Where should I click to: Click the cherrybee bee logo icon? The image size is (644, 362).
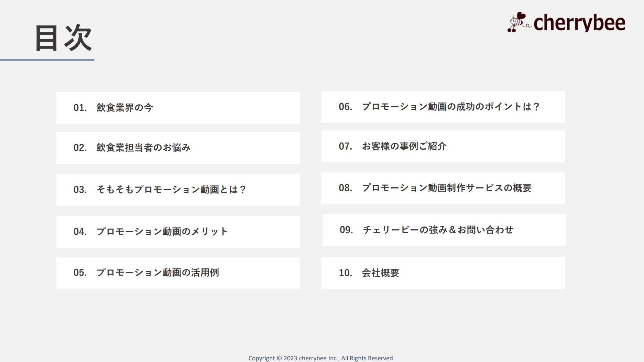[x=518, y=22]
